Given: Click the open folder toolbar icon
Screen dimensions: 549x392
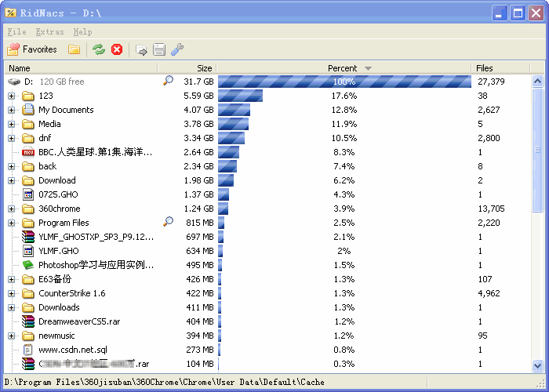Looking at the screenshot, I should point(75,49).
